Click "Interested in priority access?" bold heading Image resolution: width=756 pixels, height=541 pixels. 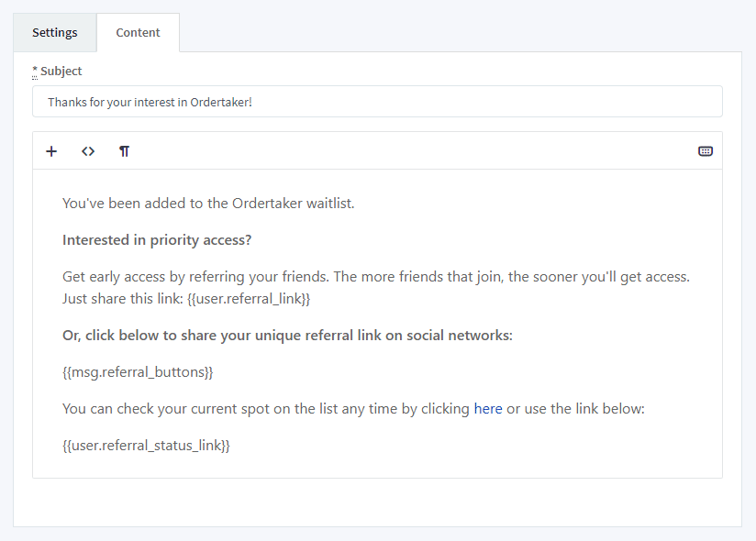[x=157, y=240]
